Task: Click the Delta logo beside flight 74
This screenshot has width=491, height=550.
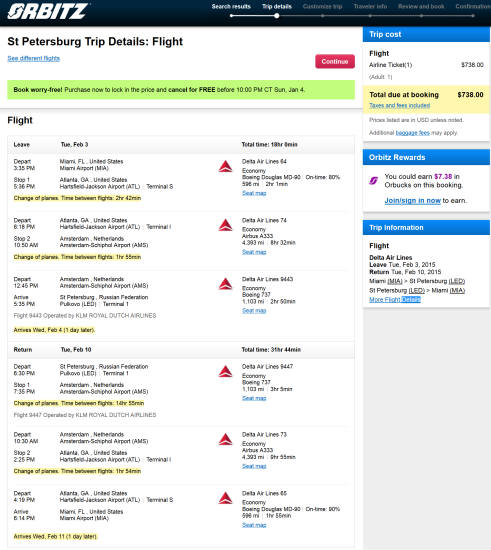Action: click(226, 225)
